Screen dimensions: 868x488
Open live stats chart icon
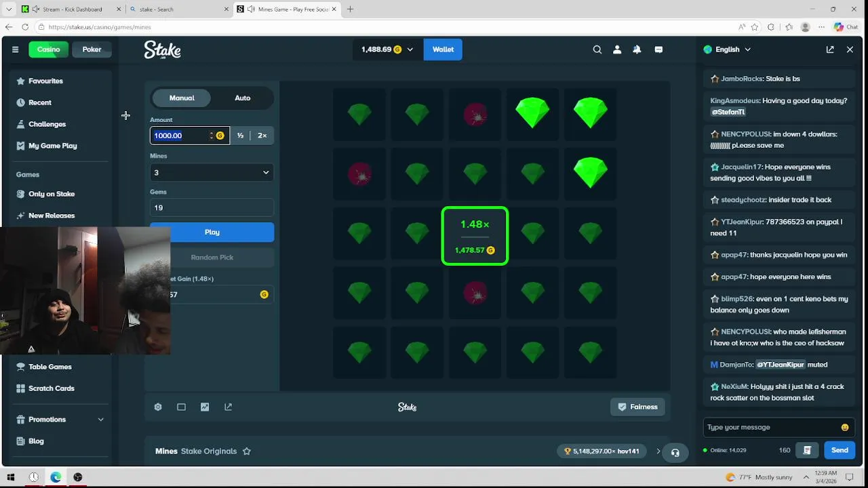205,407
